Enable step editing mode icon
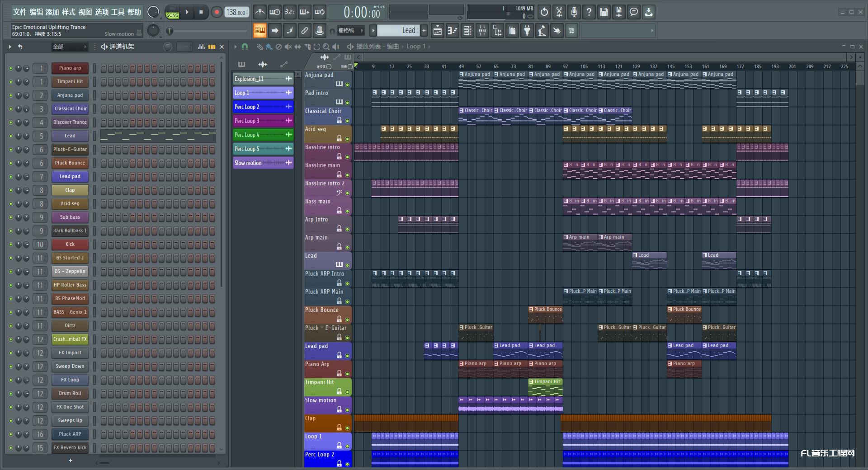 pos(289,31)
